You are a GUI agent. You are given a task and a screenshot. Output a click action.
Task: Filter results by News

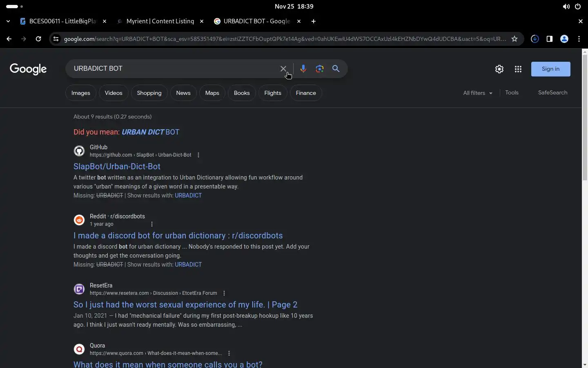(x=183, y=93)
